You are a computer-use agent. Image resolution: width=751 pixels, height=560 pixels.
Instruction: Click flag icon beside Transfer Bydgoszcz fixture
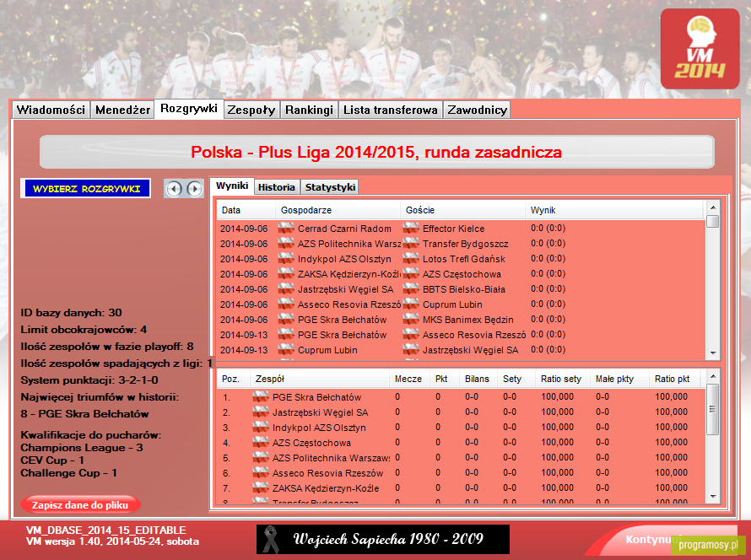pos(411,244)
